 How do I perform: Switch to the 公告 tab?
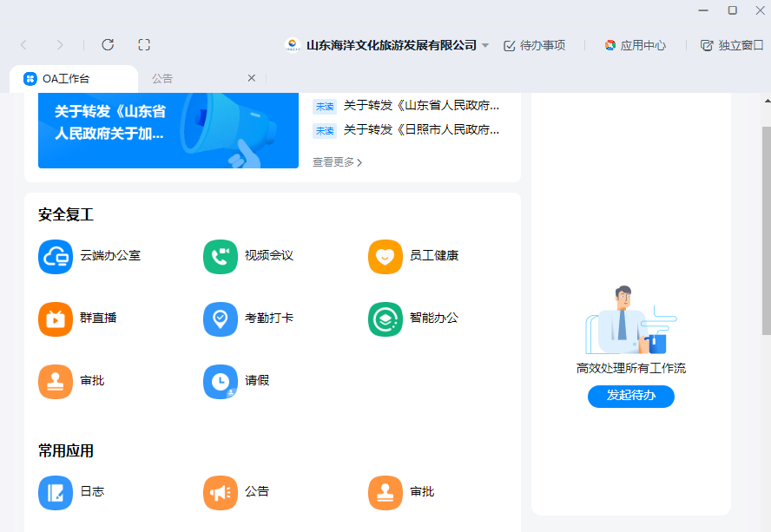pos(162,78)
